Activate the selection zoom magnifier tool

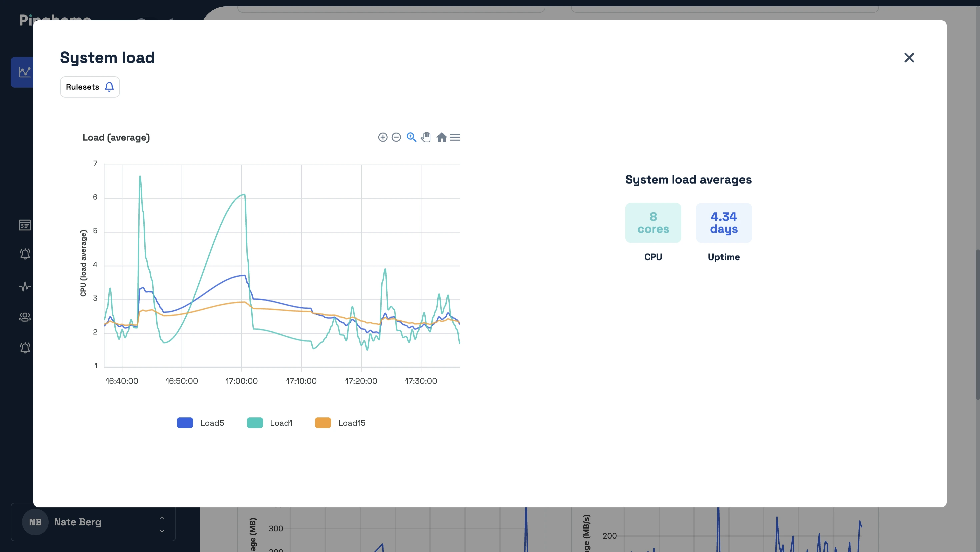[411, 137]
